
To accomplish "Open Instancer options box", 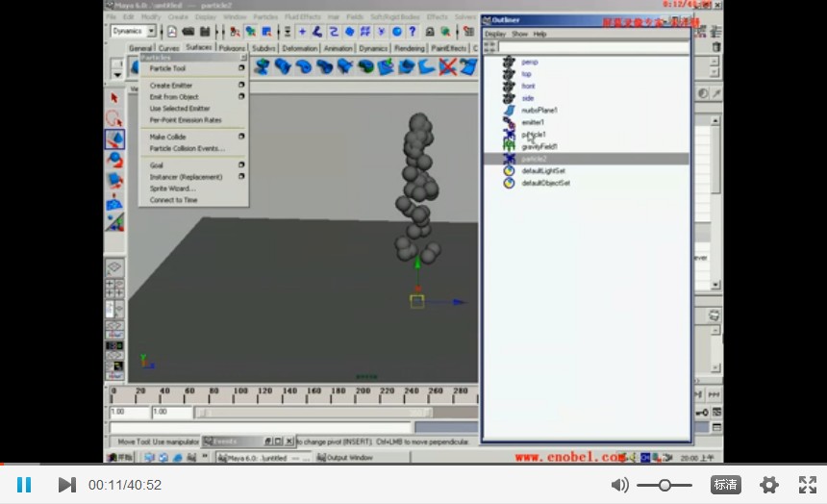I will (241, 176).
